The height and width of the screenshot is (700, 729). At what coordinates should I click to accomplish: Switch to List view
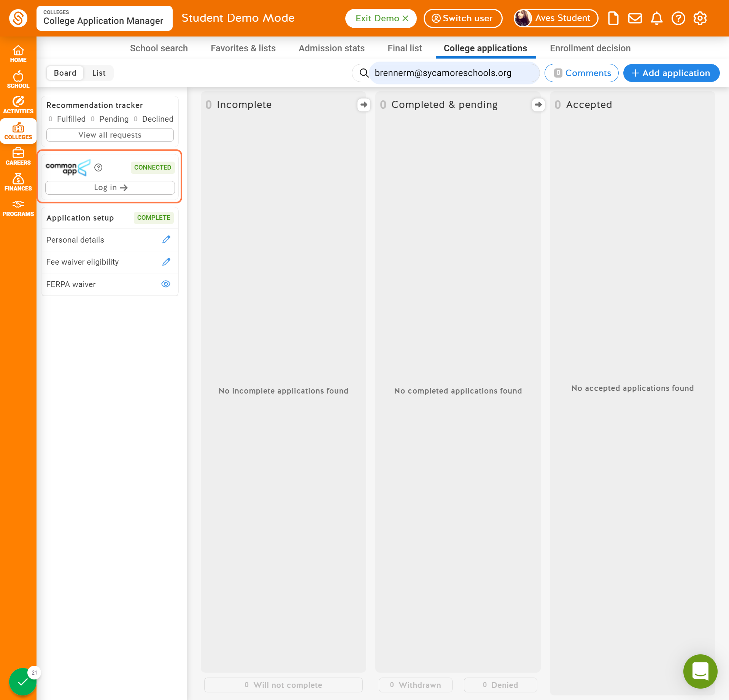pyautogui.click(x=99, y=73)
